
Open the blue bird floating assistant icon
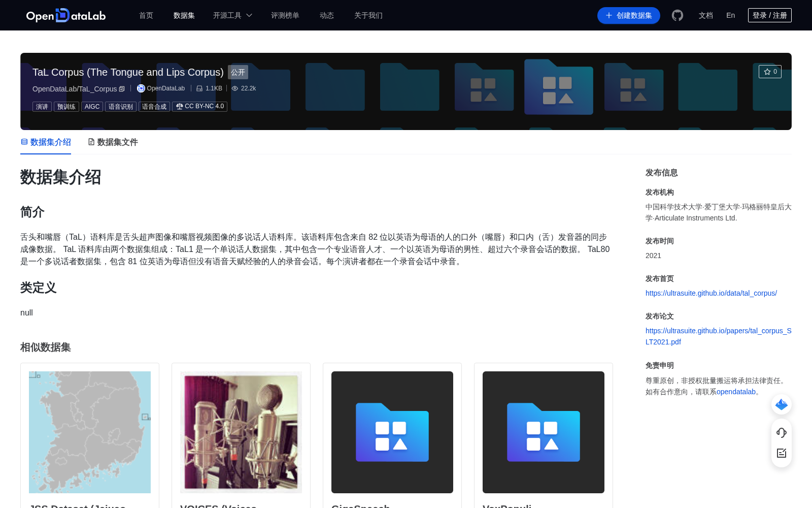782,404
